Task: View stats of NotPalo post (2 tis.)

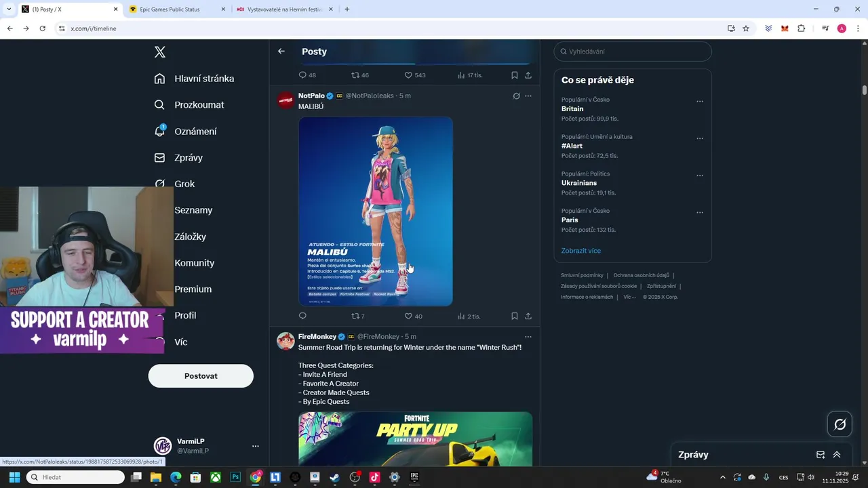Action: coord(469,316)
